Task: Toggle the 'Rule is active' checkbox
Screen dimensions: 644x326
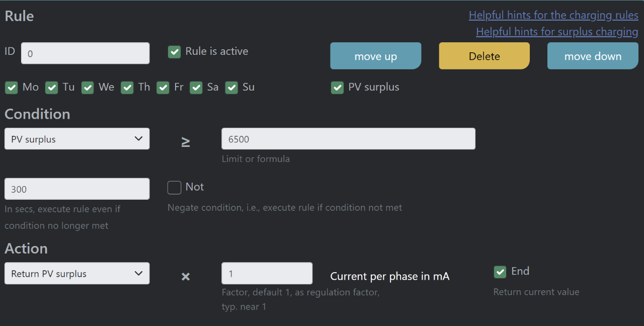Action: click(174, 51)
